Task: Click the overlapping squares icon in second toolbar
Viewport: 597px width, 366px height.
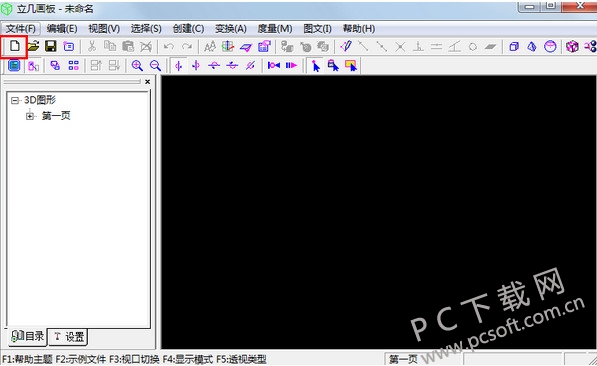Action: pos(55,66)
